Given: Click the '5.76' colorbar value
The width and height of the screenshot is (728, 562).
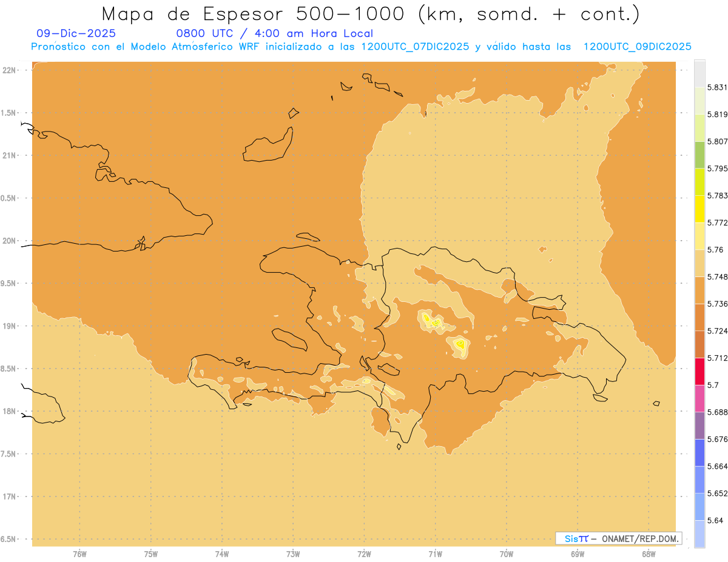Looking at the screenshot, I should tap(715, 250).
